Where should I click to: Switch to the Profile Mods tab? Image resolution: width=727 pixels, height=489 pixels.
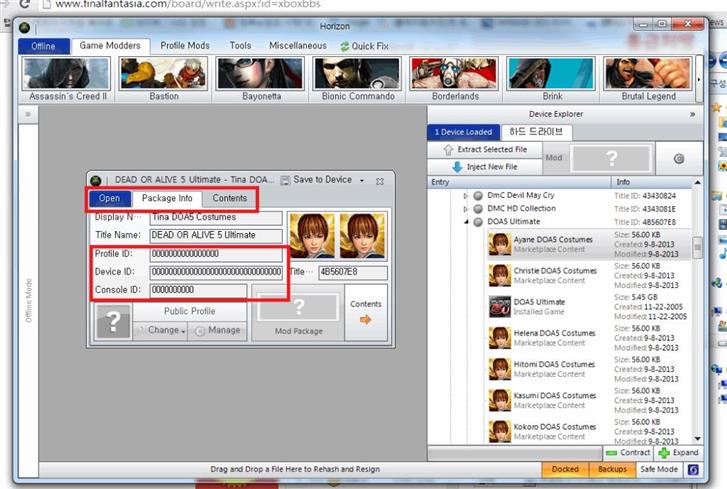point(185,46)
